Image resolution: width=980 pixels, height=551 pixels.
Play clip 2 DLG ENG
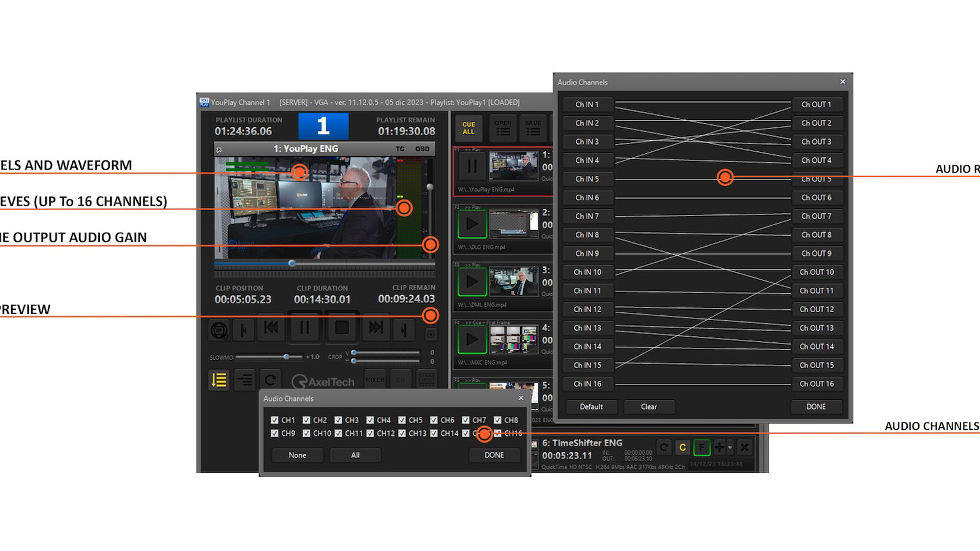472,224
